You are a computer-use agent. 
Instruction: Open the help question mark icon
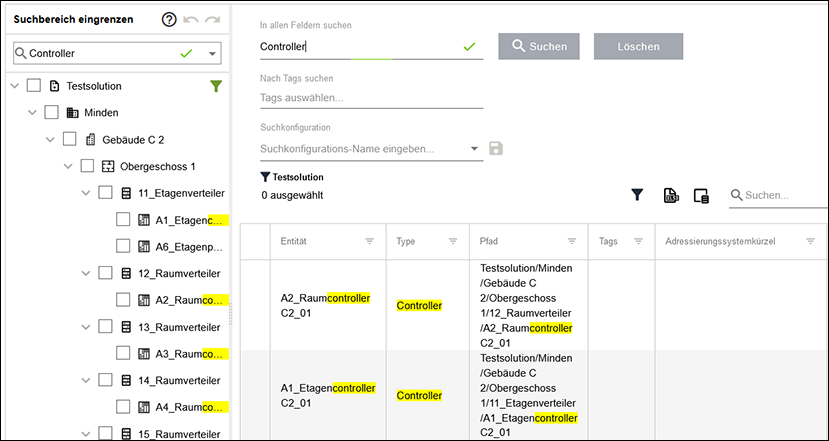[x=169, y=20]
